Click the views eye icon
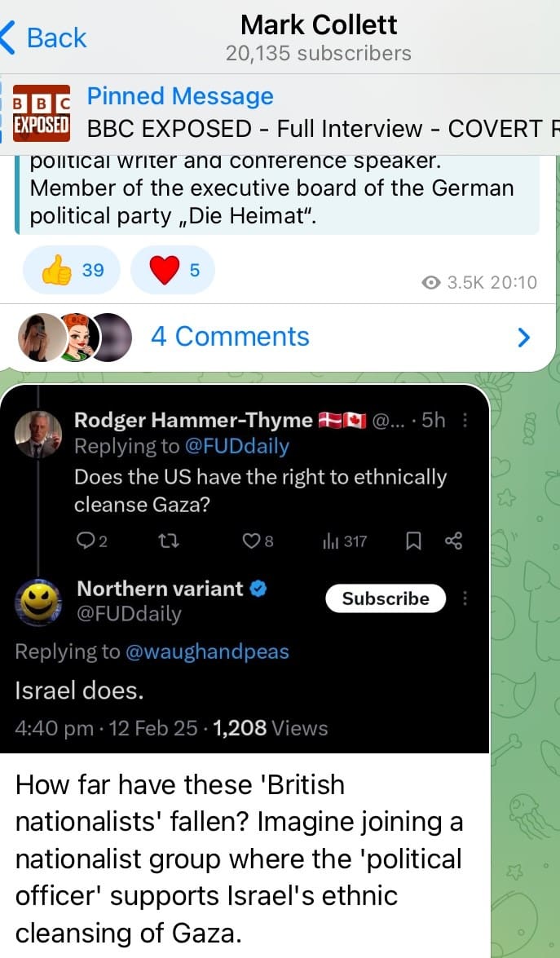Viewport: 560px width, 958px height. point(431,283)
